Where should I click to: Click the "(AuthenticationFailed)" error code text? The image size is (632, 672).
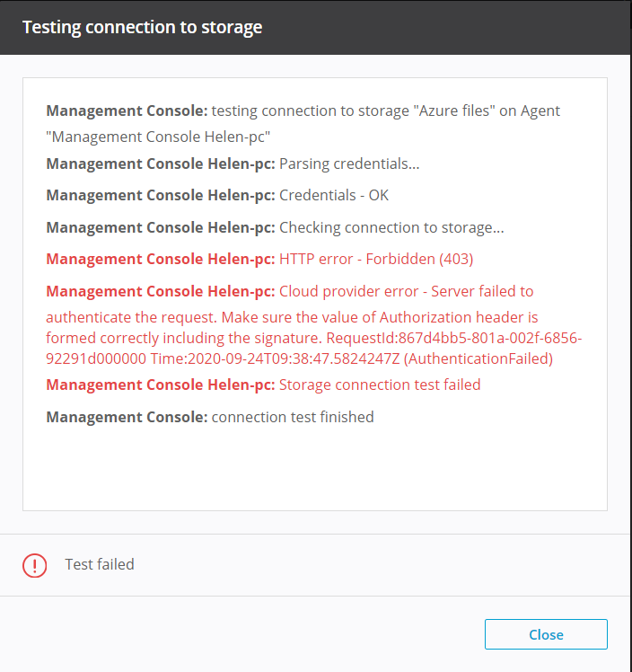[x=480, y=359]
